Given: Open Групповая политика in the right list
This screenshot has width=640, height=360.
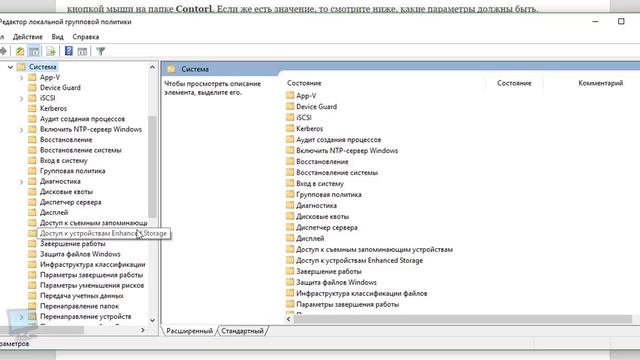Looking at the screenshot, I should coord(329,195).
